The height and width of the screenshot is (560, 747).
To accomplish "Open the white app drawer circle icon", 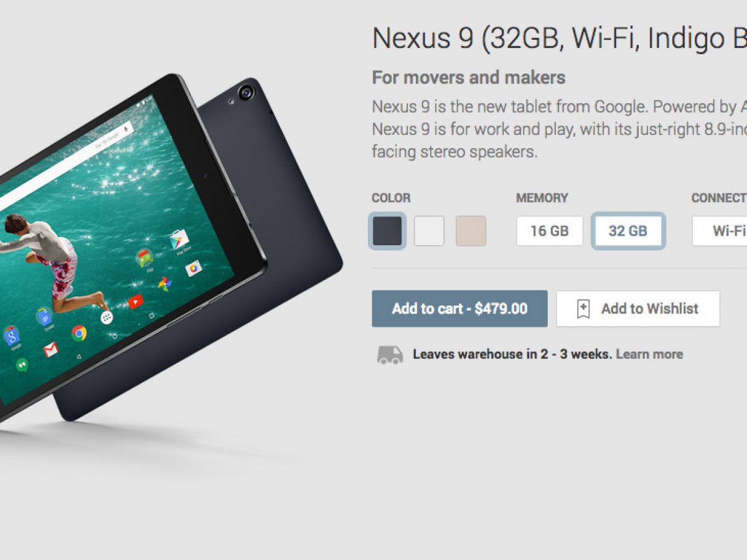I will 107,317.
